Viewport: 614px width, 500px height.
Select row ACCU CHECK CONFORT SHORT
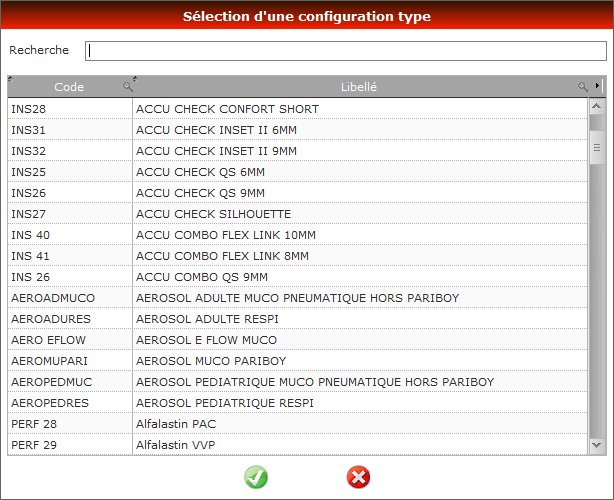click(298, 109)
